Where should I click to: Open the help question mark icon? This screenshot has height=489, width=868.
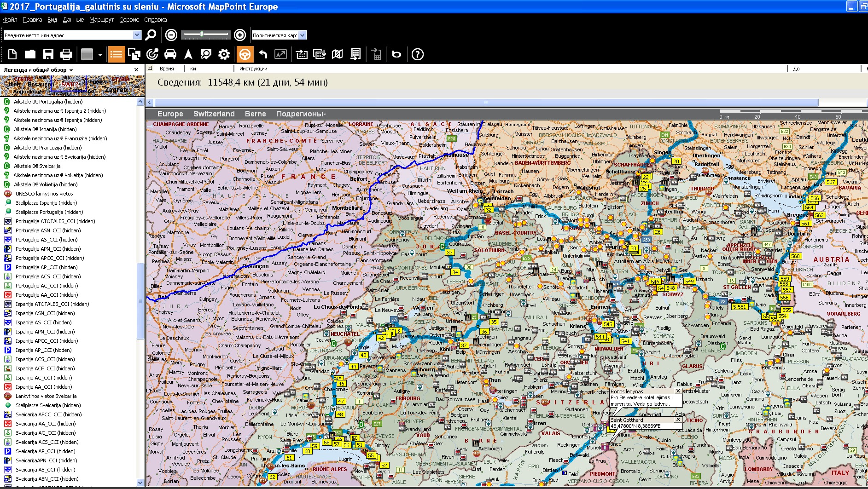click(x=417, y=54)
